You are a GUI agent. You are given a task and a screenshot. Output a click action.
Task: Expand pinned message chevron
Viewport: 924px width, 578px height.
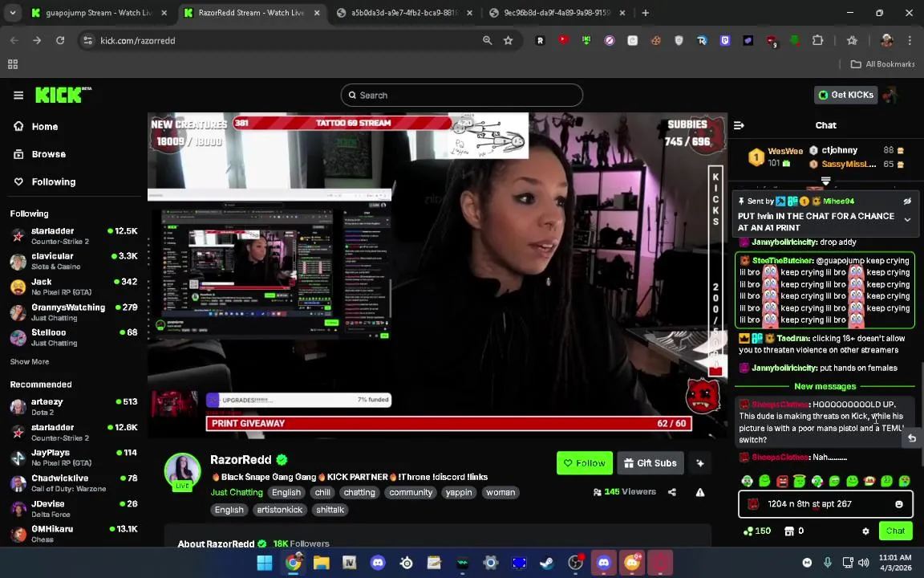[x=907, y=219]
